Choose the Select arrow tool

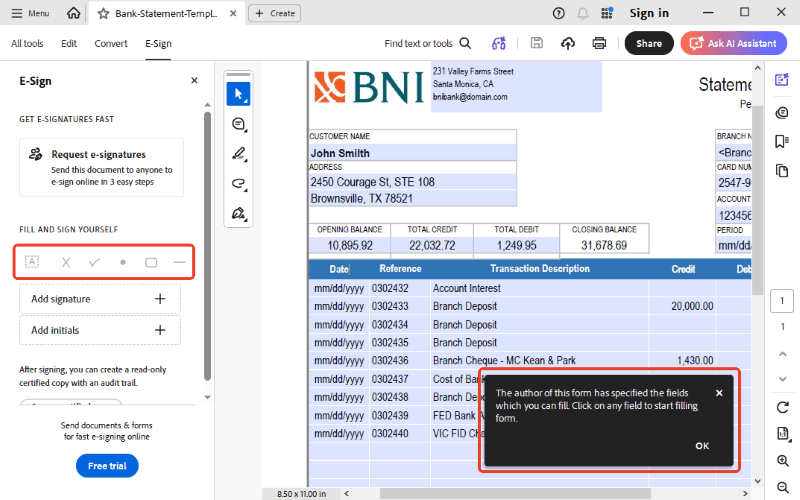coord(238,94)
